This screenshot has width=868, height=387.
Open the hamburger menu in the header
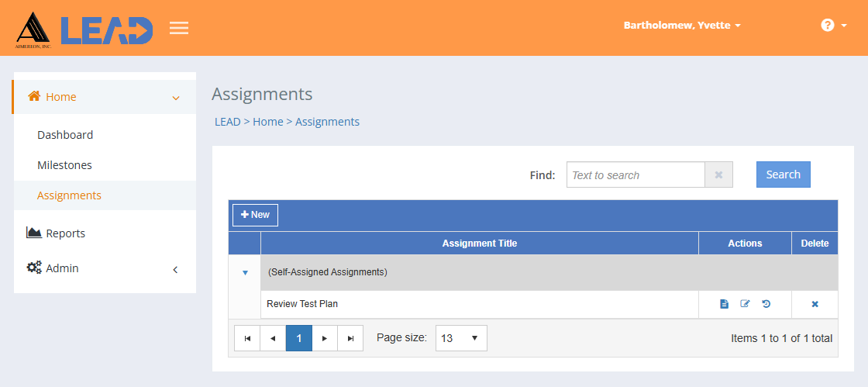[179, 28]
